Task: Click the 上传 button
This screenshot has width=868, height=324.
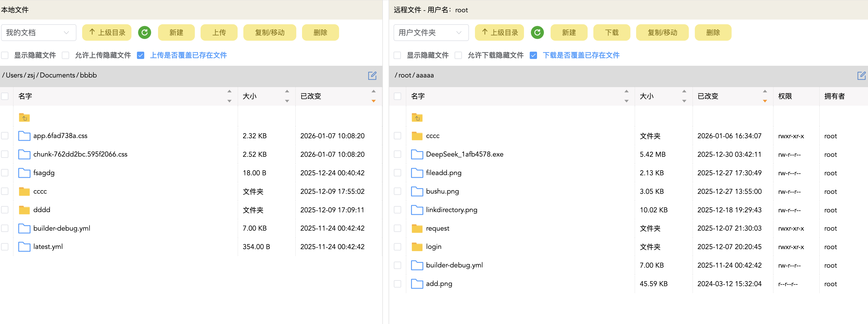Action: tap(219, 32)
